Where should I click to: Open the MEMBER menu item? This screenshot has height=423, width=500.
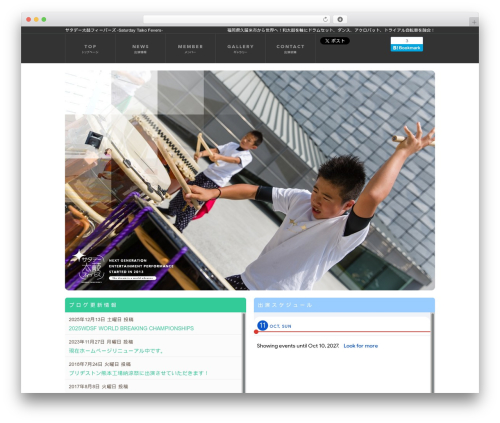[x=190, y=49]
